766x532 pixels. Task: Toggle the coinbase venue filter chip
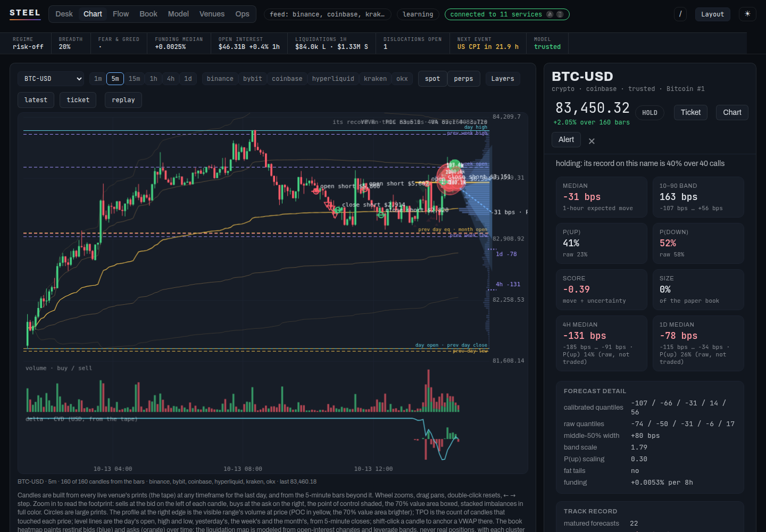click(287, 79)
